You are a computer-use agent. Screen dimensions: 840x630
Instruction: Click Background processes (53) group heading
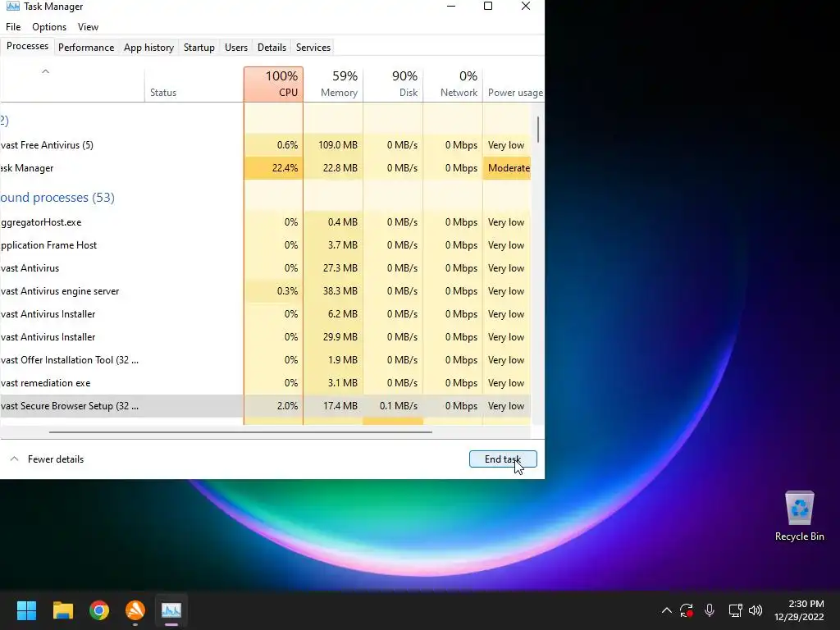click(x=57, y=197)
